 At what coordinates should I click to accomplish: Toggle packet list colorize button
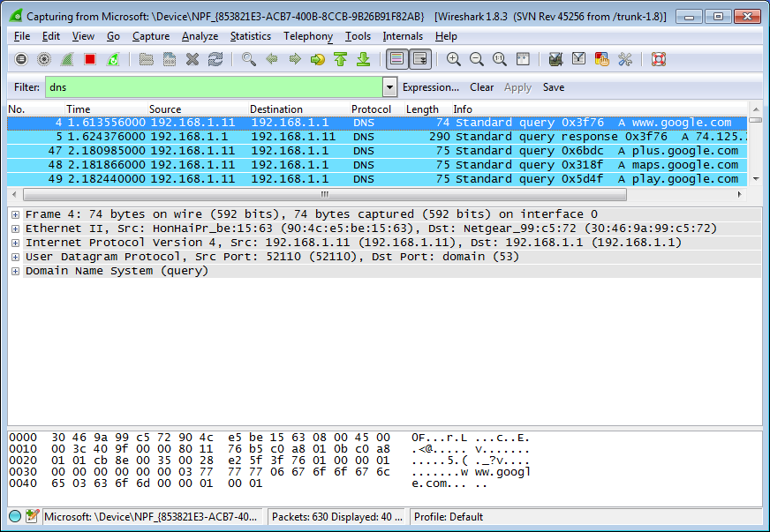(396, 59)
